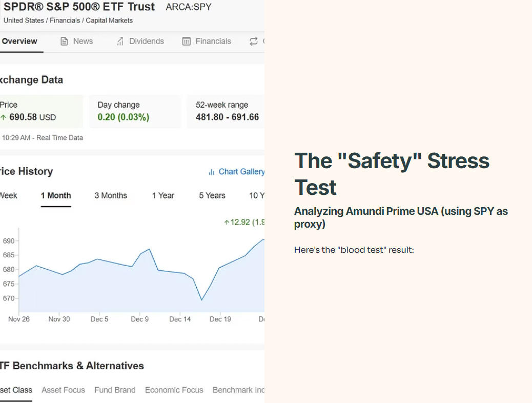532x403 pixels.
Task: Select the 10 Years price range
Action: (257, 195)
